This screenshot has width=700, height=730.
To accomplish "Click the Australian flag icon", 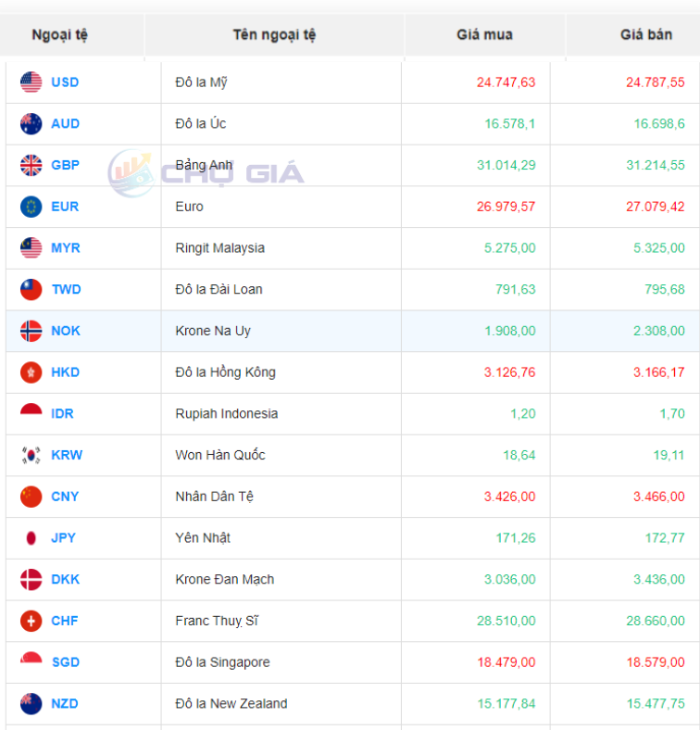I will [31, 124].
